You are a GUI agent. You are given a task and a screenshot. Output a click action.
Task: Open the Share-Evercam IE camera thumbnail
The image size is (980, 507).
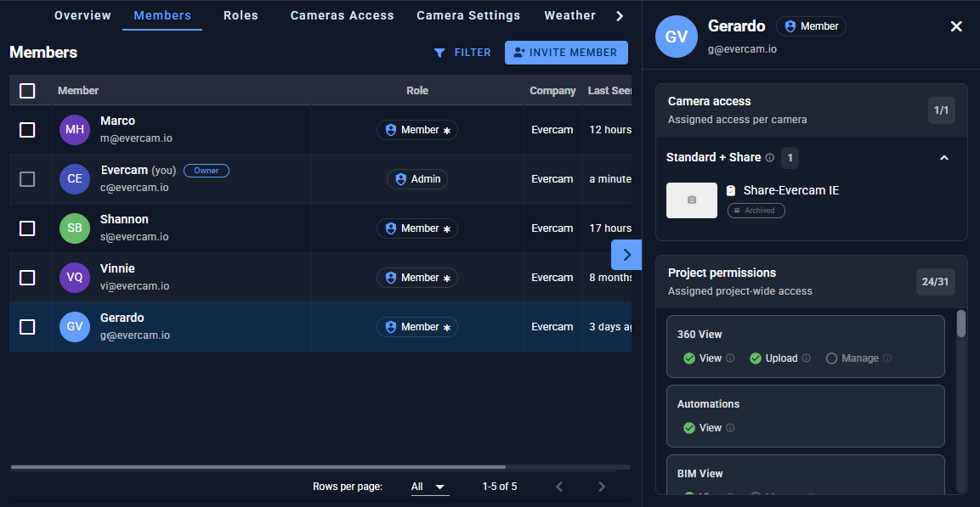[x=692, y=200]
